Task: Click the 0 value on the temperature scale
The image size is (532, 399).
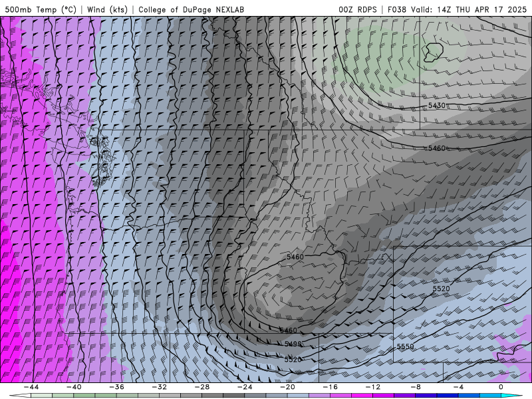Action: click(501, 387)
